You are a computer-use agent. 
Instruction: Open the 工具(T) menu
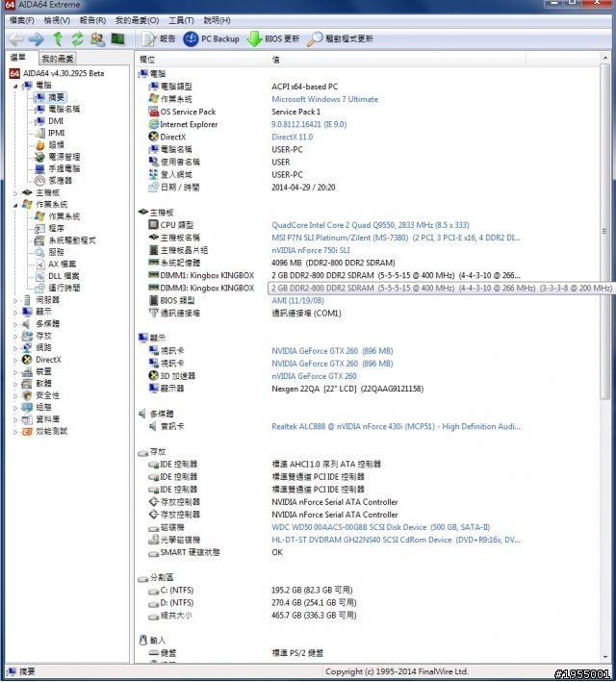(x=181, y=20)
